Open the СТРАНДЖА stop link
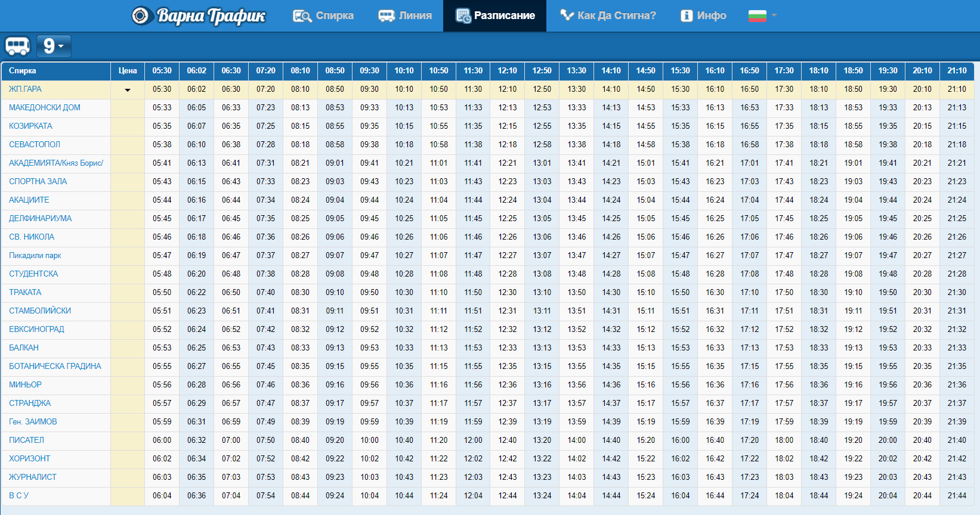 (x=30, y=403)
